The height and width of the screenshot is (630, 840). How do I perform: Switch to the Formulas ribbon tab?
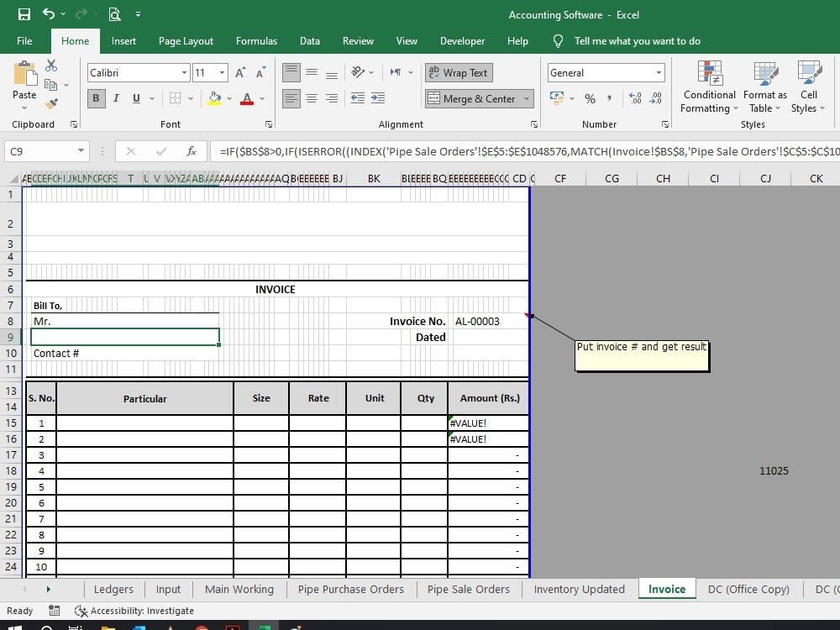pyautogui.click(x=256, y=40)
